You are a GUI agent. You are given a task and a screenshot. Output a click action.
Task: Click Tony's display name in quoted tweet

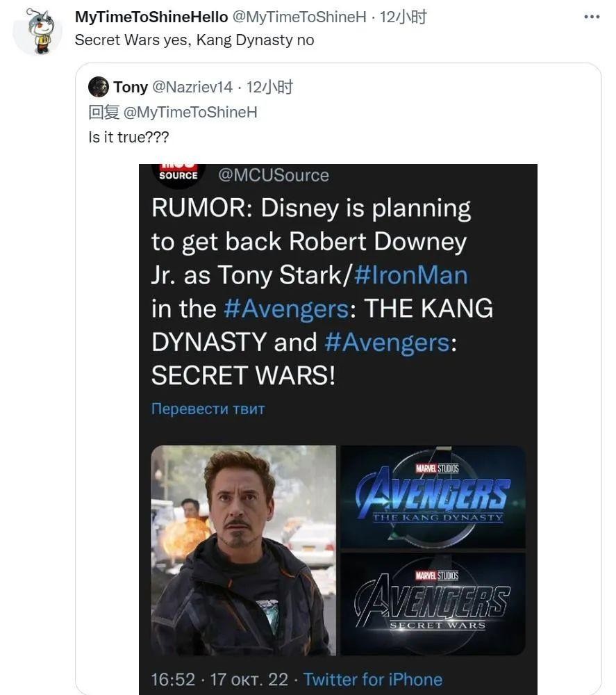point(131,87)
